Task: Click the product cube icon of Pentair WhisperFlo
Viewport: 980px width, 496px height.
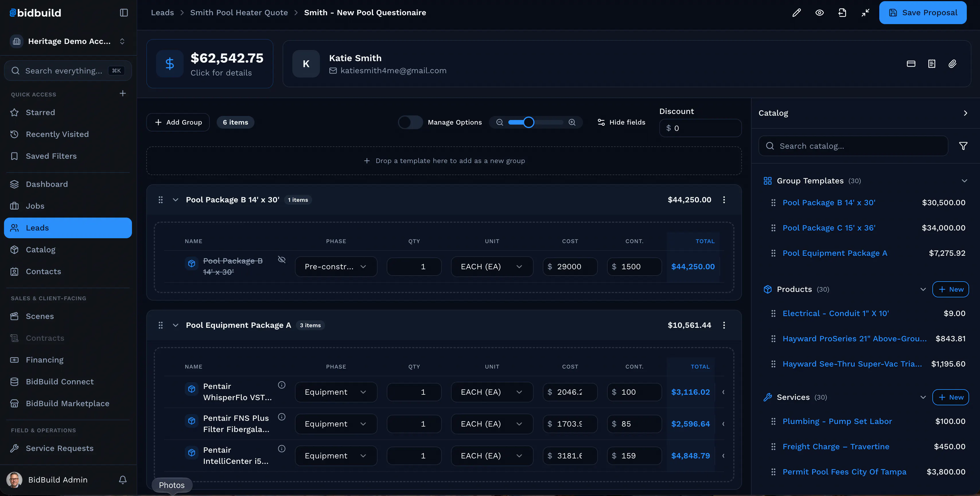Action: tap(192, 389)
